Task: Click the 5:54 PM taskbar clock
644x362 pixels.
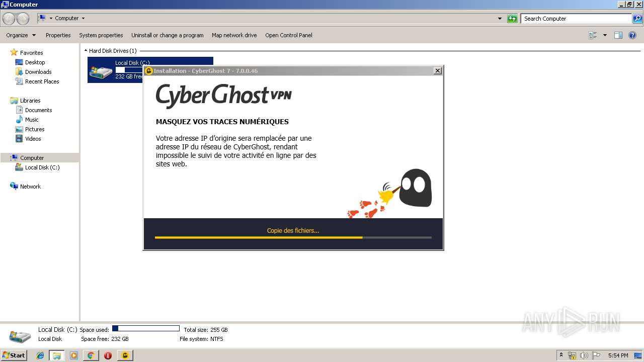Action: click(618, 355)
